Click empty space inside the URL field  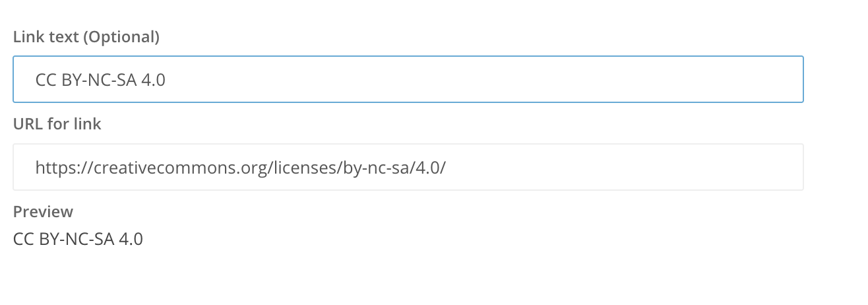(627, 167)
